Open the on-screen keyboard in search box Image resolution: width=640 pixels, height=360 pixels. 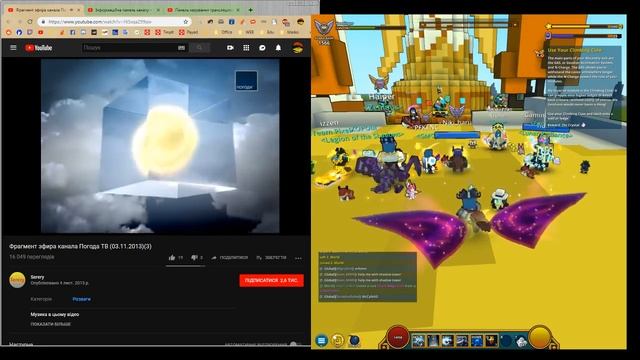tap(181, 48)
